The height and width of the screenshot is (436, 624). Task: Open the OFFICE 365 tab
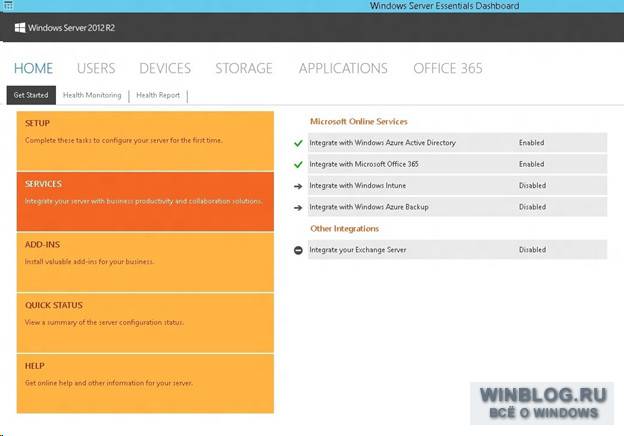(448, 68)
